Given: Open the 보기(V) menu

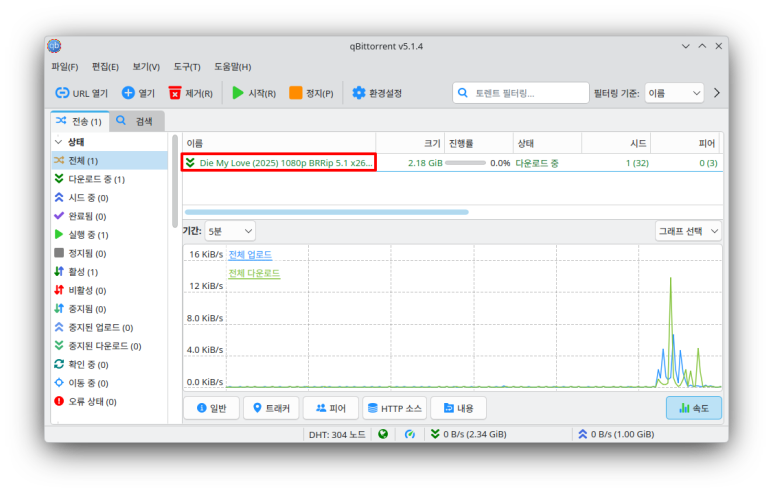Looking at the screenshot, I should click(x=146, y=67).
